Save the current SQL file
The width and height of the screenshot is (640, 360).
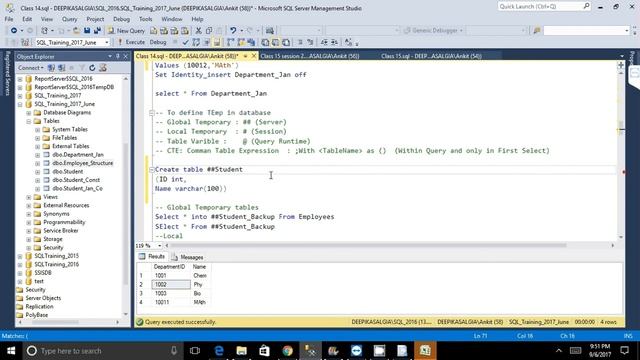coord(87,31)
